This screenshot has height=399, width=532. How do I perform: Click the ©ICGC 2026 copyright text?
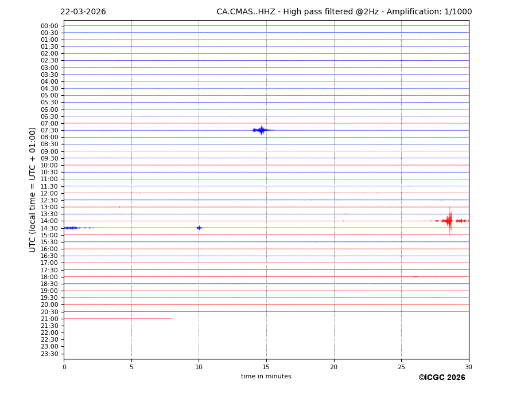(441, 378)
